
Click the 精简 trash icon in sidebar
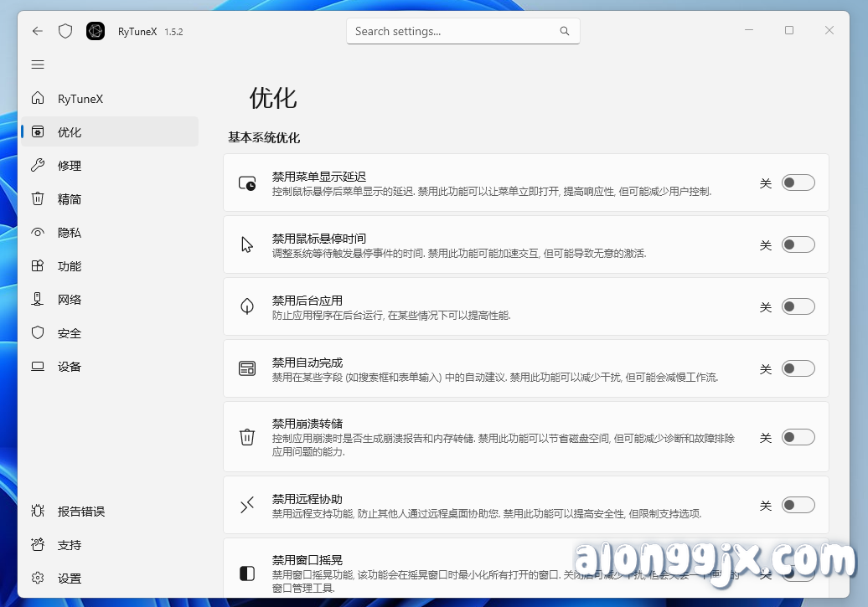[x=38, y=198]
